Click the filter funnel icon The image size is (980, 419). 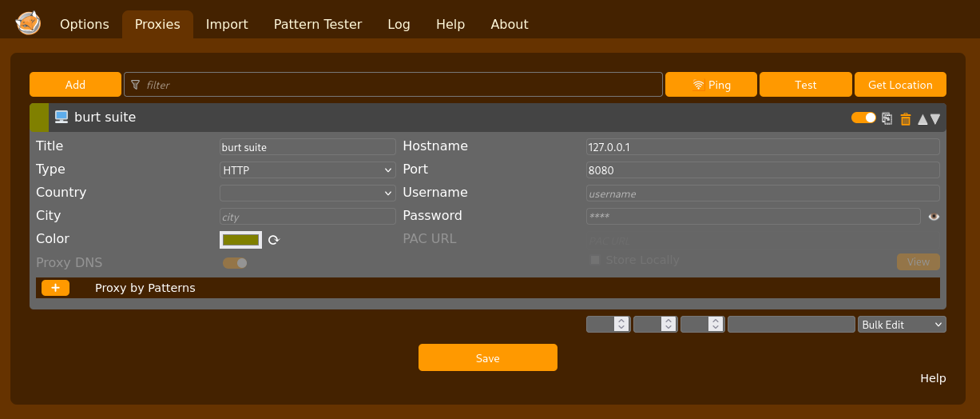[135, 85]
